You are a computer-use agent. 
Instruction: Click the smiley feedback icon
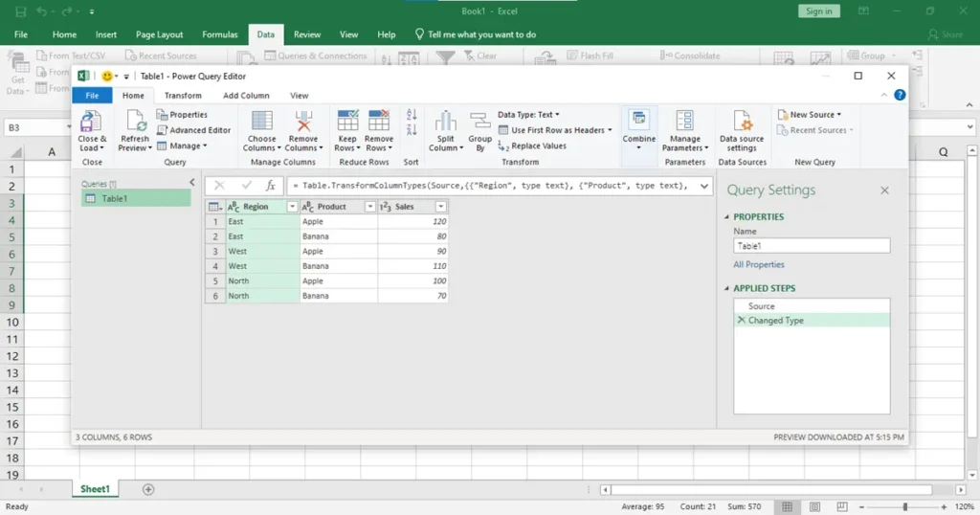[x=107, y=77]
